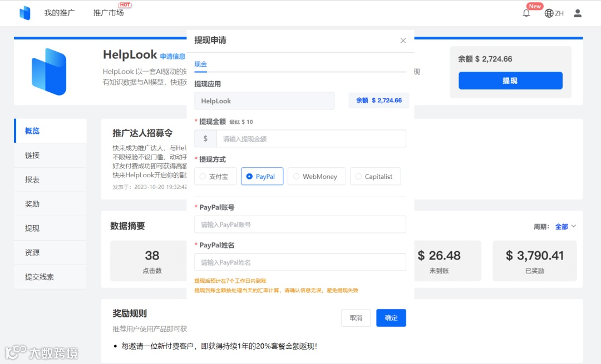The height and width of the screenshot is (364, 601).
Task: Select WebMoney as withdrawal method
Action: click(x=317, y=176)
